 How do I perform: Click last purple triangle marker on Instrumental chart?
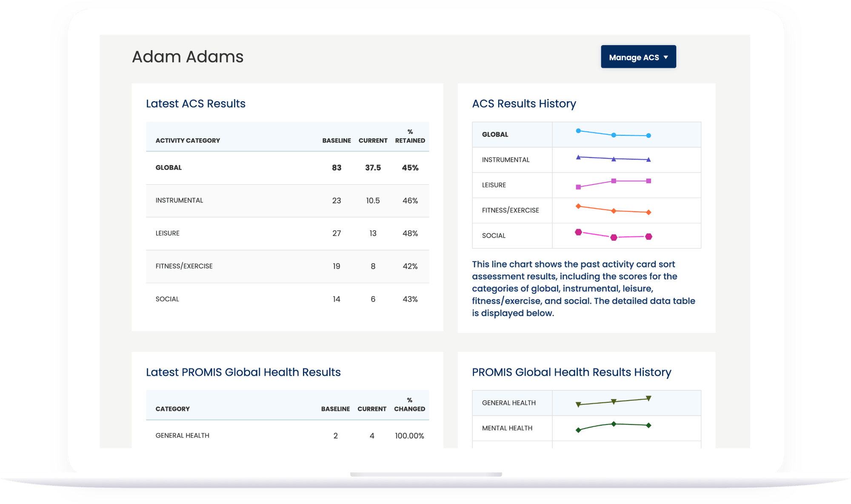[648, 160]
